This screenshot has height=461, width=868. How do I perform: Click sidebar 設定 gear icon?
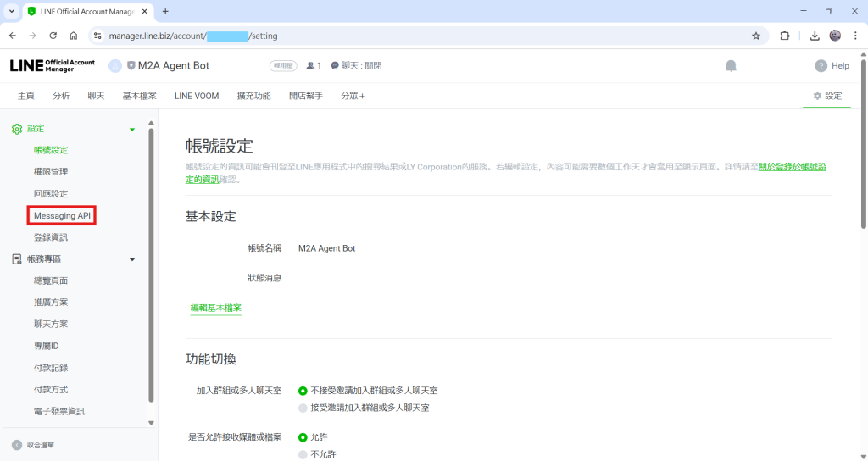[x=17, y=129]
